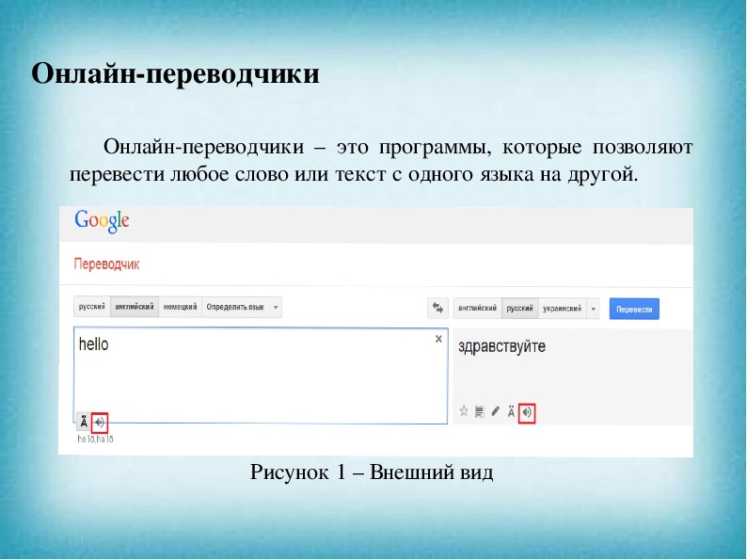
Task: Click the Google logo
Action: [102, 221]
